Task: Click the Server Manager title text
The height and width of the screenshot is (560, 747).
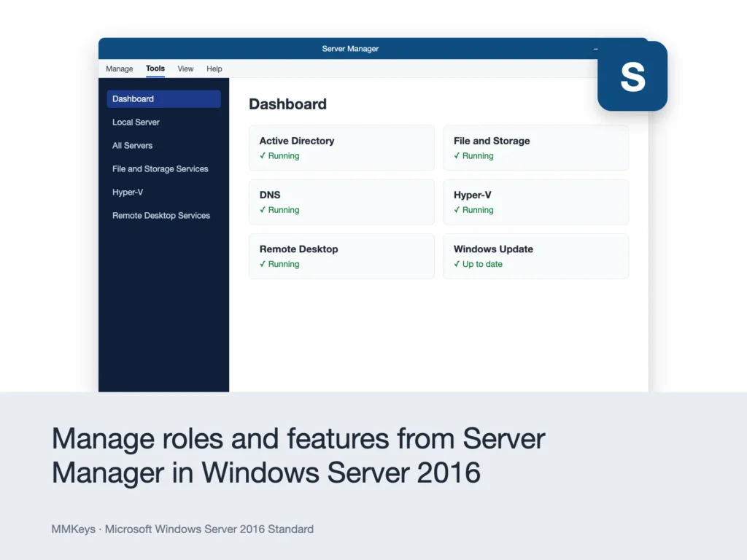Action: pos(350,49)
